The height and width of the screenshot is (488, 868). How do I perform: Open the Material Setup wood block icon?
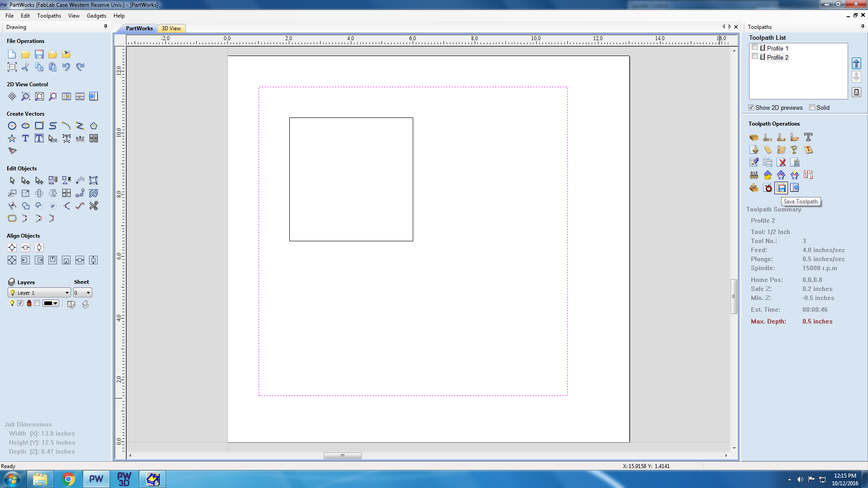pos(754,137)
